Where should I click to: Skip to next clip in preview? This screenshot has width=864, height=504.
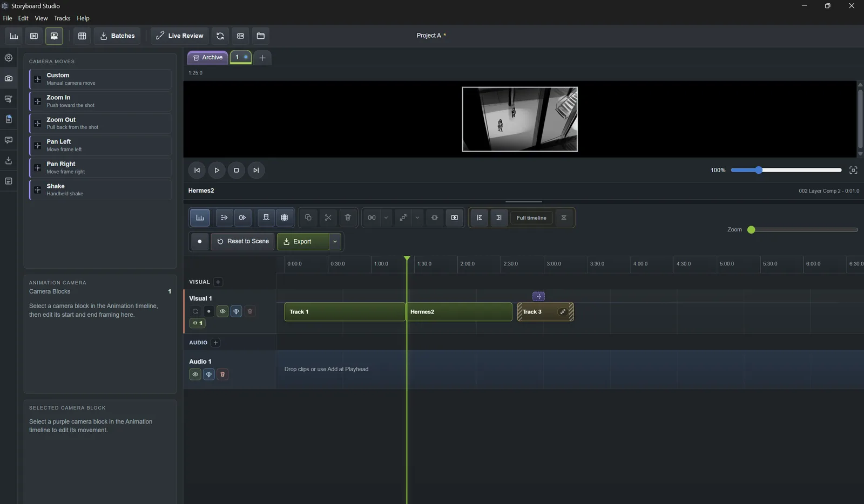(x=256, y=170)
